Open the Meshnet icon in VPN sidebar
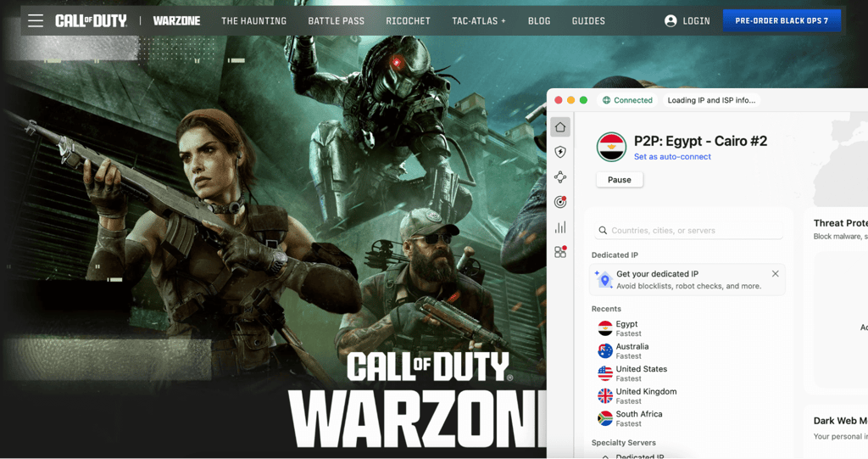The image size is (868, 459). [560, 176]
